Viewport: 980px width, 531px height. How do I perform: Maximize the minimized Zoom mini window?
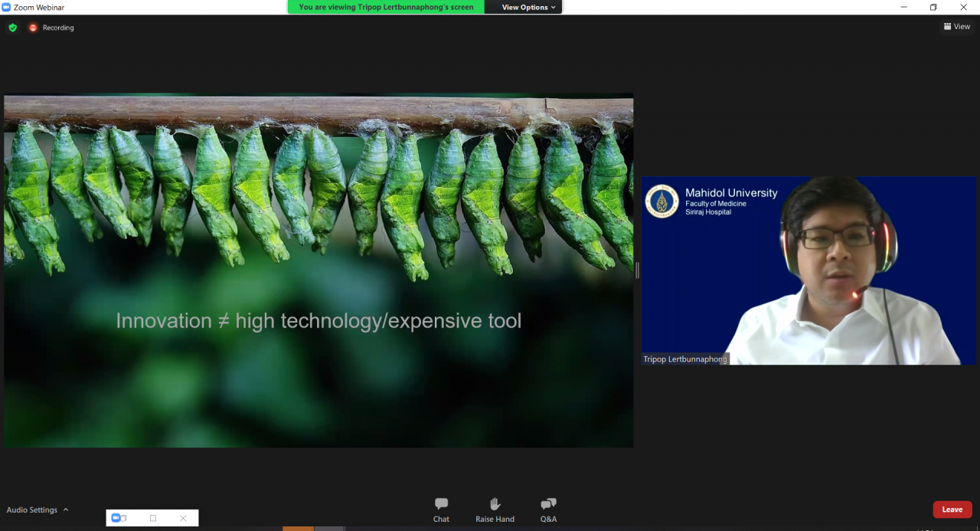coord(153,518)
